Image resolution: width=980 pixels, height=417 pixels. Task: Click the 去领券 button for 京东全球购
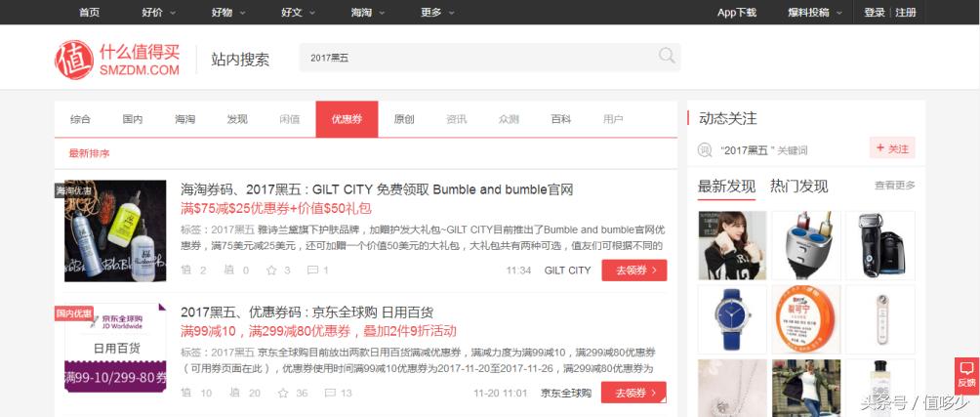[634, 393]
